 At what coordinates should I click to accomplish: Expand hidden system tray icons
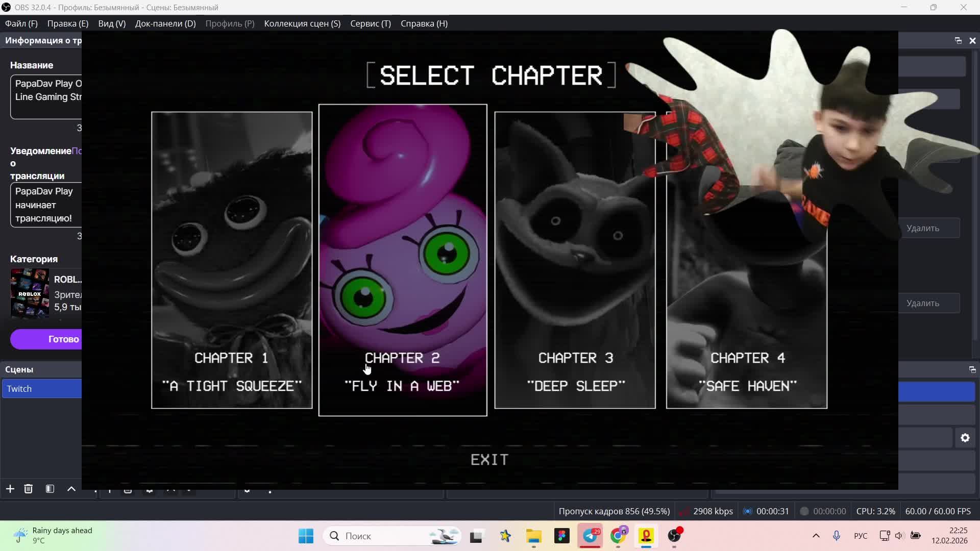click(816, 536)
